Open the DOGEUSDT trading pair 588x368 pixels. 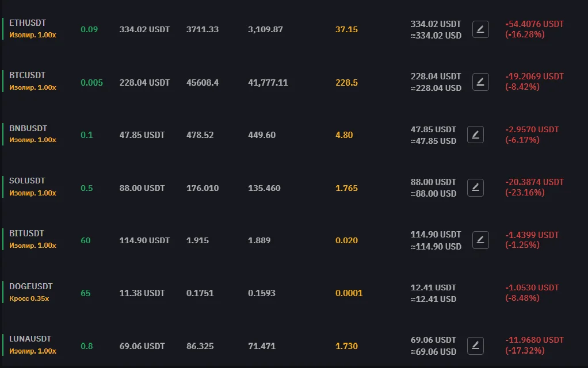[x=31, y=286]
